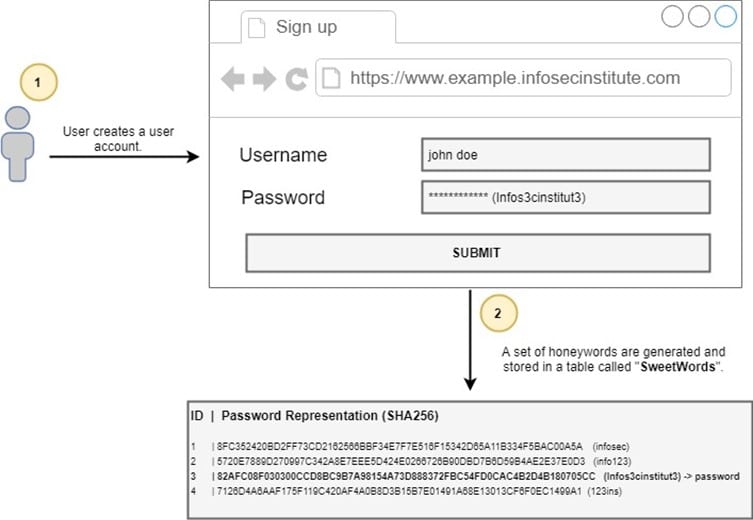The width and height of the screenshot is (753, 520).
Task: Click the middle window circle button
Action: pos(699,16)
